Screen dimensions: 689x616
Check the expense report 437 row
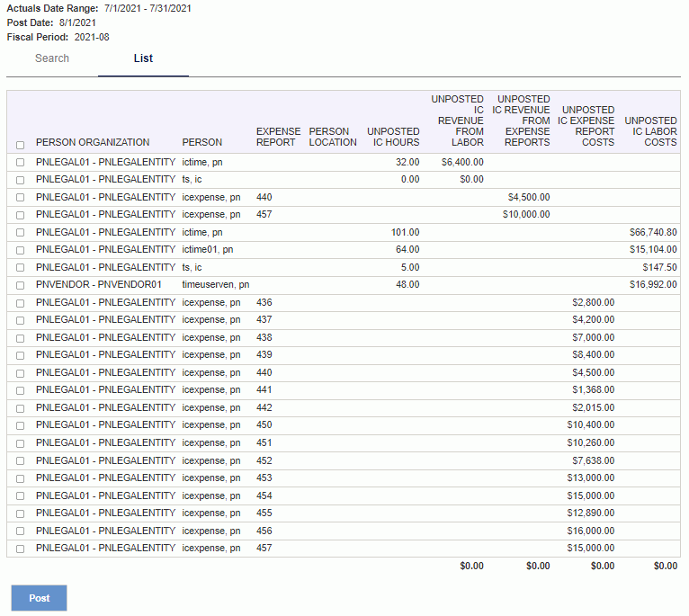click(x=20, y=320)
